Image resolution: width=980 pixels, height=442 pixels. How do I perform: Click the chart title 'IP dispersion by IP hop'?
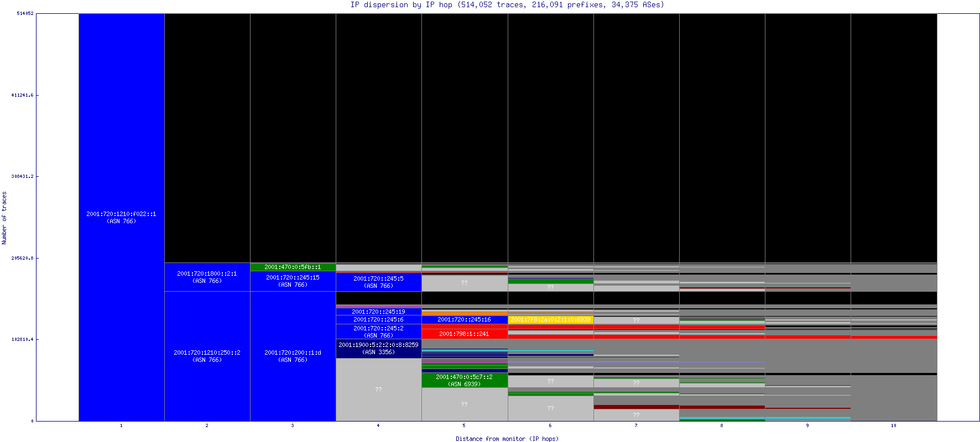point(402,4)
